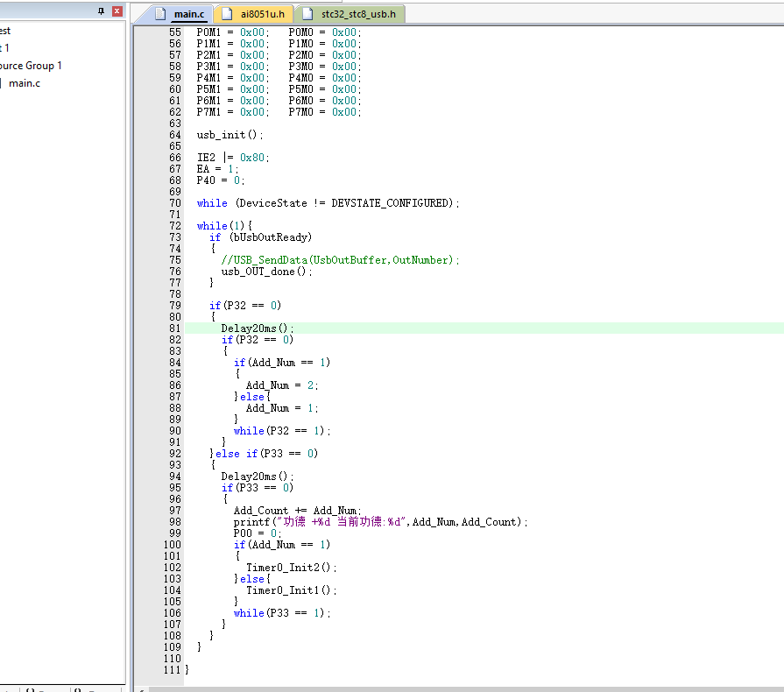Screen dimensions: 784x692
Task: Click the while(P33 == 1); line
Action: point(282,613)
